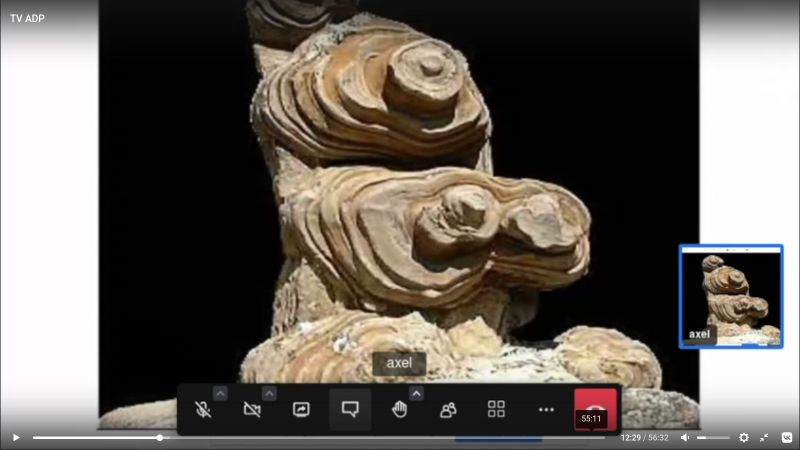
Task: Expand the raise hand reactions chevron
Action: coord(416,393)
